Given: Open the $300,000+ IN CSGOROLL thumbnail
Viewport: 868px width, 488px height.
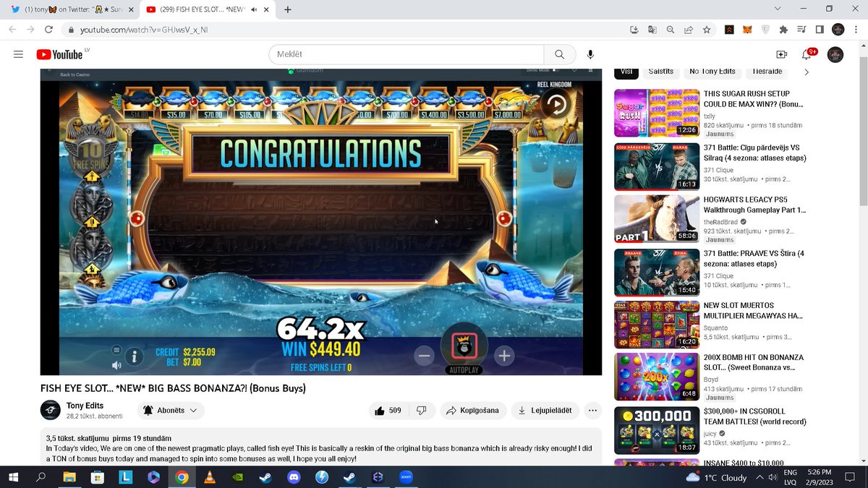Looking at the screenshot, I should (657, 431).
